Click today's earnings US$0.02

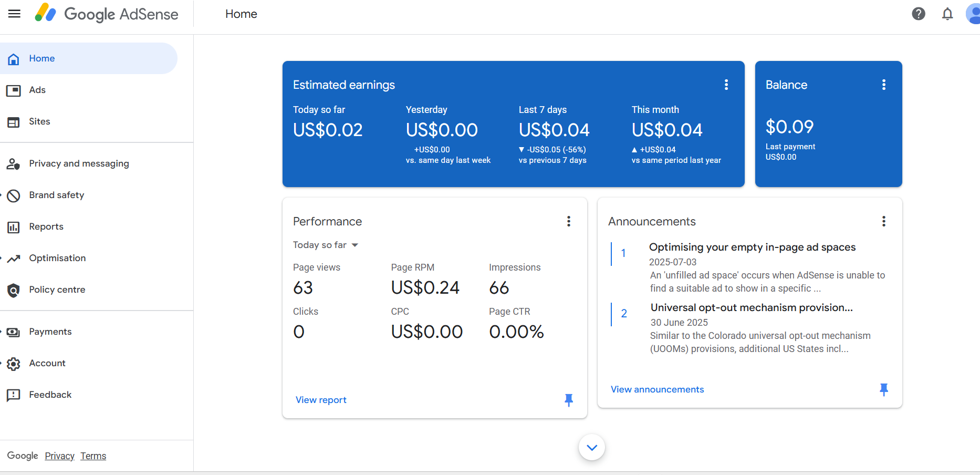point(328,130)
